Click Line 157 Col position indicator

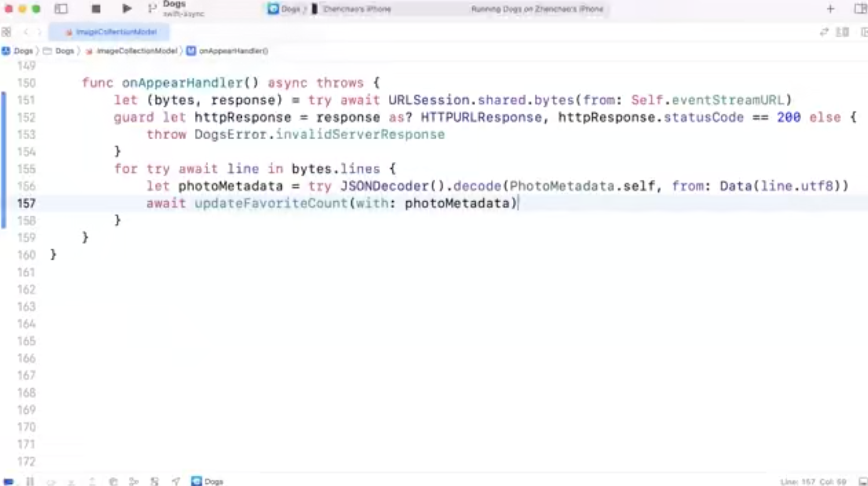(x=813, y=482)
